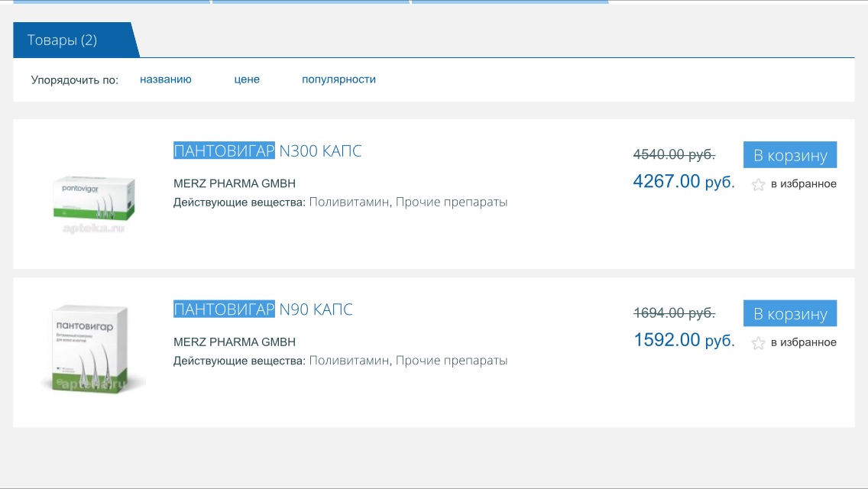Sort products by цене
This screenshot has width=868, height=489.
pyautogui.click(x=247, y=79)
